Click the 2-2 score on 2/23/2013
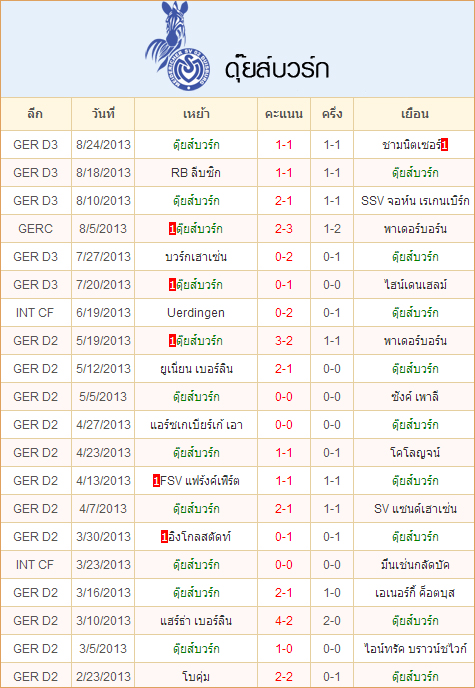 point(284,677)
